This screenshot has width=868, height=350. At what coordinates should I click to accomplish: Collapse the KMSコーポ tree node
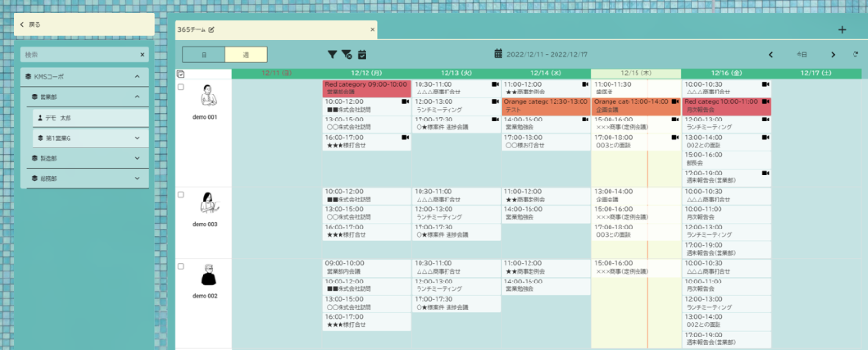point(137,77)
